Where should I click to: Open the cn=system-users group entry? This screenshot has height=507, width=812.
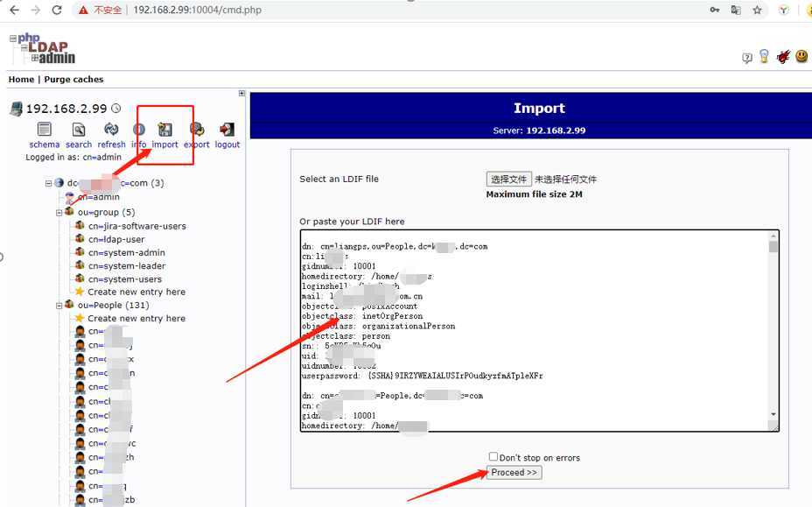click(x=125, y=279)
